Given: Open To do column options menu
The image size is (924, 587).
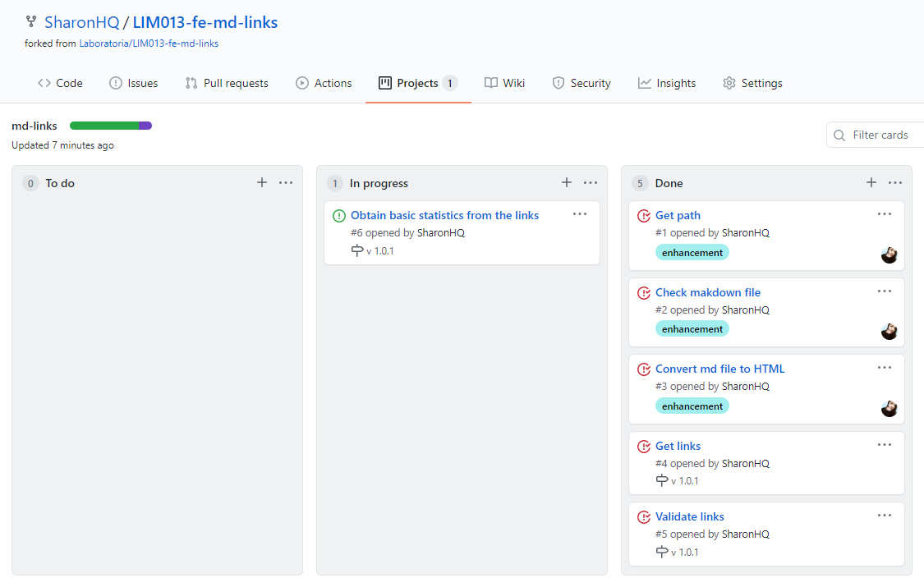Looking at the screenshot, I should tap(286, 182).
